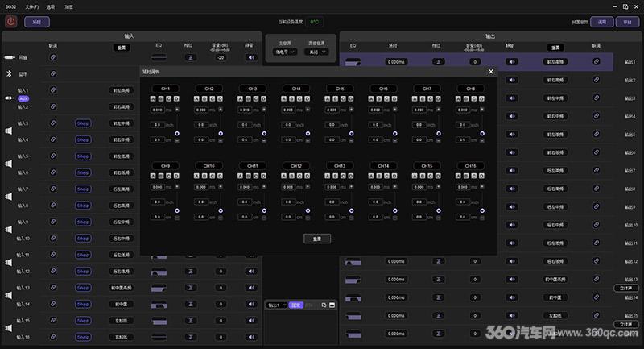Image resolution: width=644 pixels, height=349 pixels.
Task: Click the plus stepper icon under CH8
Action: [482, 110]
